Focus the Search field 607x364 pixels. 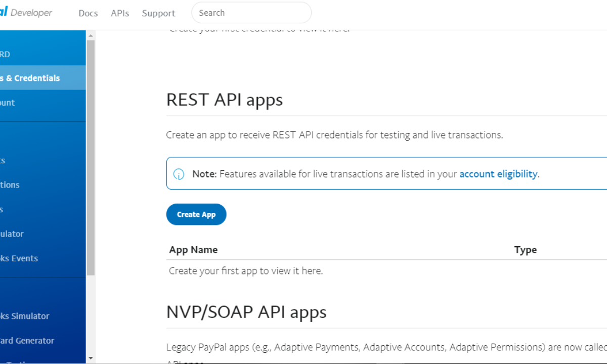tap(251, 13)
